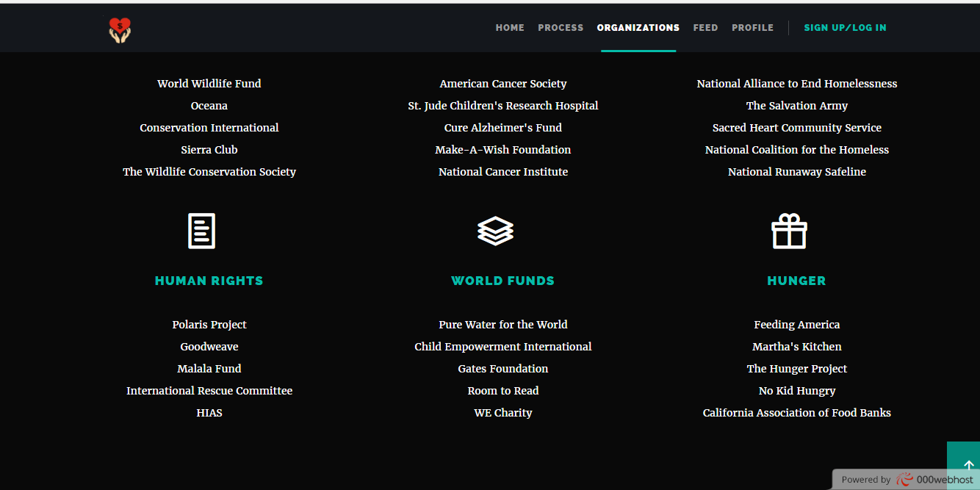This screenshot has height=490, width=980.
Task: Open the Home nav item
Action: click(510, 28)
